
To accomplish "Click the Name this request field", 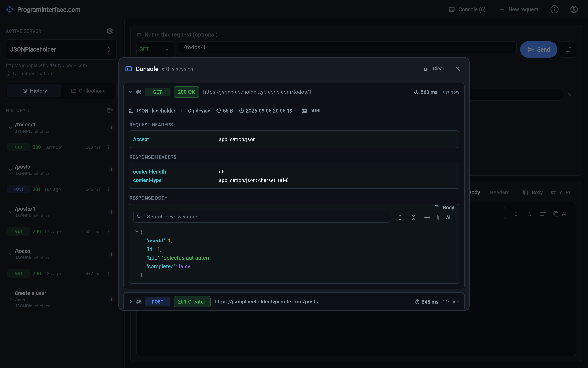I will (x=181, y=35).
